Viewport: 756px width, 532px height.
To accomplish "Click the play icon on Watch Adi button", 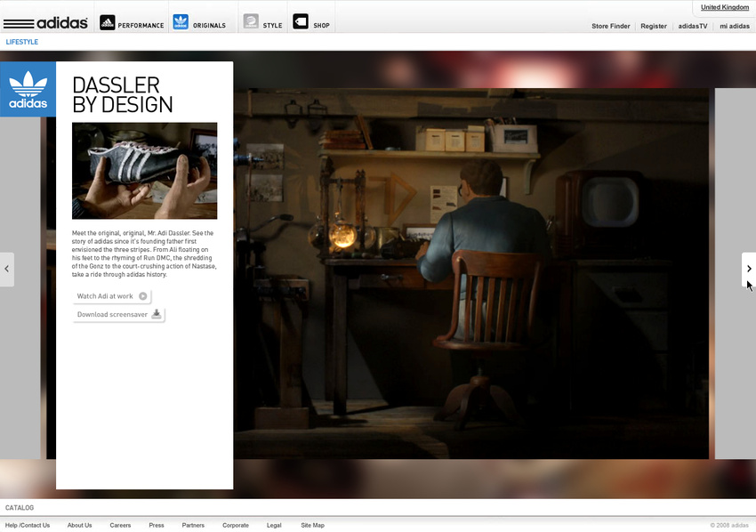I will (x=143, y=296).
